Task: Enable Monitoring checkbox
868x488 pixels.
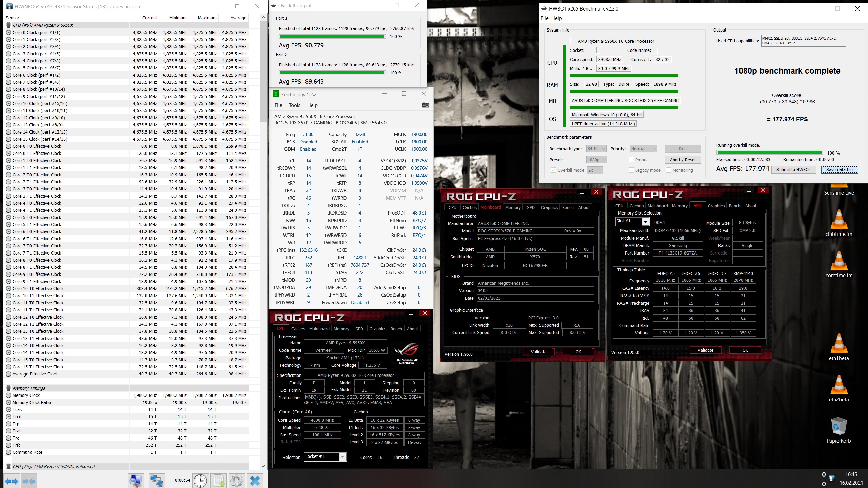Action: pos(669,170)
